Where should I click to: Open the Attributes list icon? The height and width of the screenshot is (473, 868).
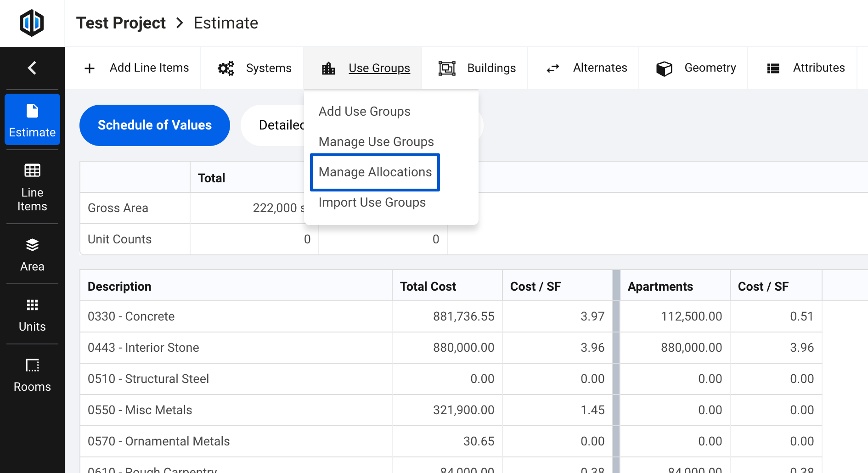(773, 68)
